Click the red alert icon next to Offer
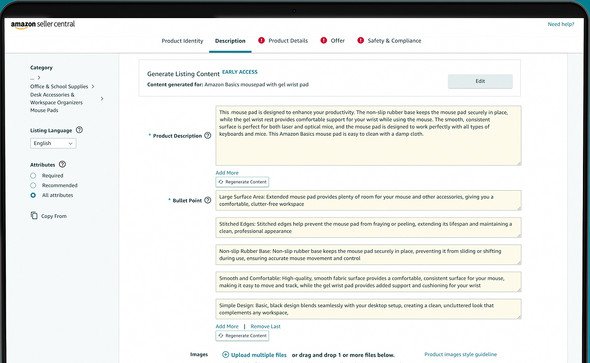This screenshot has height=363, width=590. coord(324,40)
